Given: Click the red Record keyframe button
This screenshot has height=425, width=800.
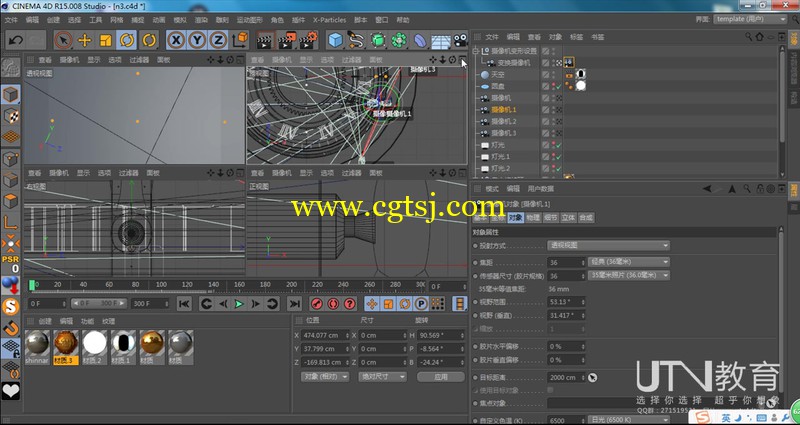Looking at the screenshot, I should 316,304.
